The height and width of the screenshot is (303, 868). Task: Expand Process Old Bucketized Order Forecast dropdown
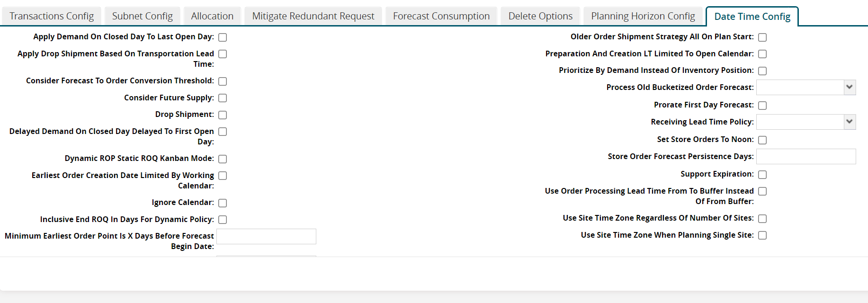805,88
